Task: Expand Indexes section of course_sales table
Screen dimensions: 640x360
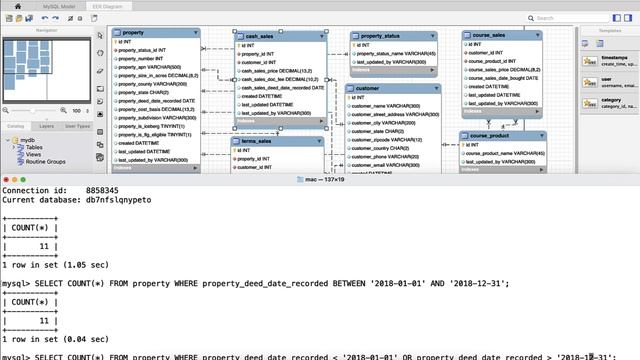Action: [x=537, y=111]
